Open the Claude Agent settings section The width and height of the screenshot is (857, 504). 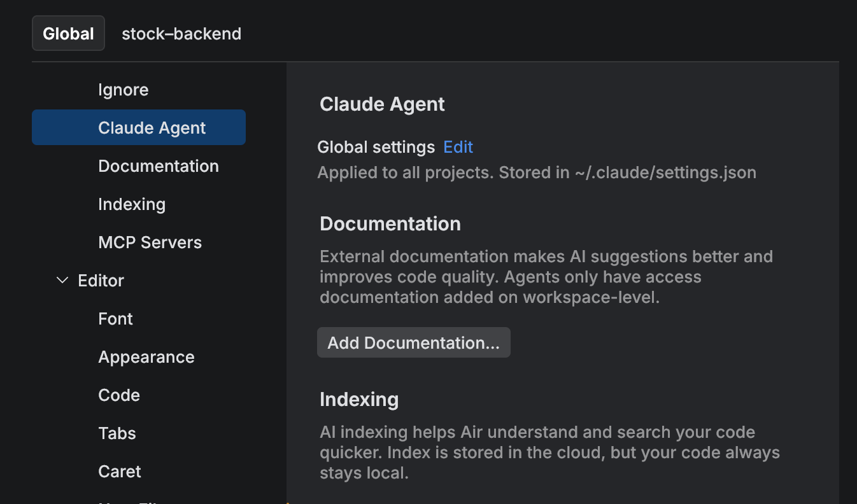pyautogui.click(x=152, y=127)
